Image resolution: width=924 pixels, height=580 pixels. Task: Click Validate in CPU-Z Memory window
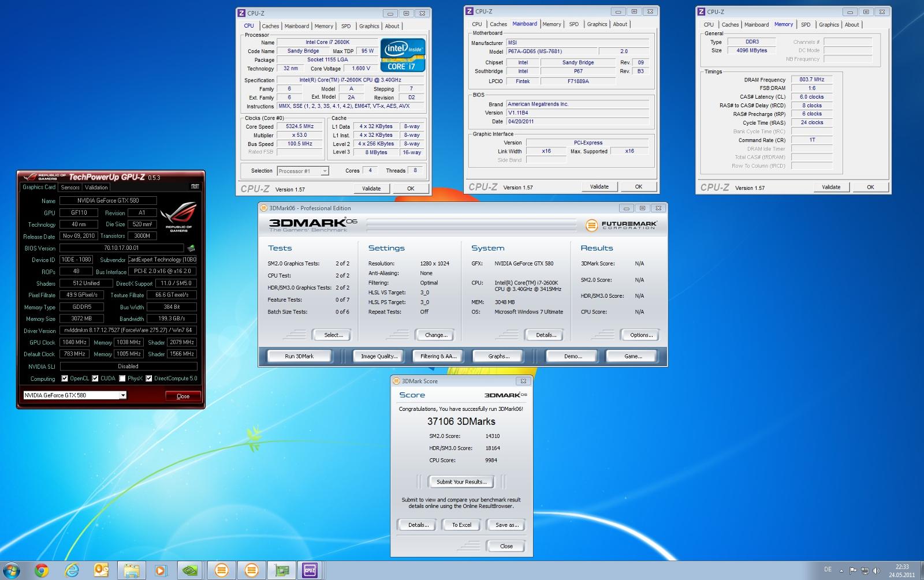(x=831, y=187)
